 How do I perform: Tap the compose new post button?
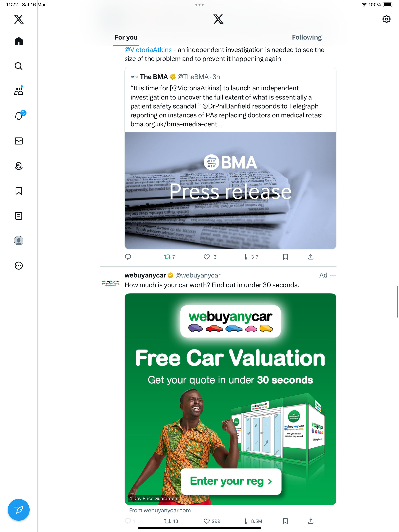19,510
